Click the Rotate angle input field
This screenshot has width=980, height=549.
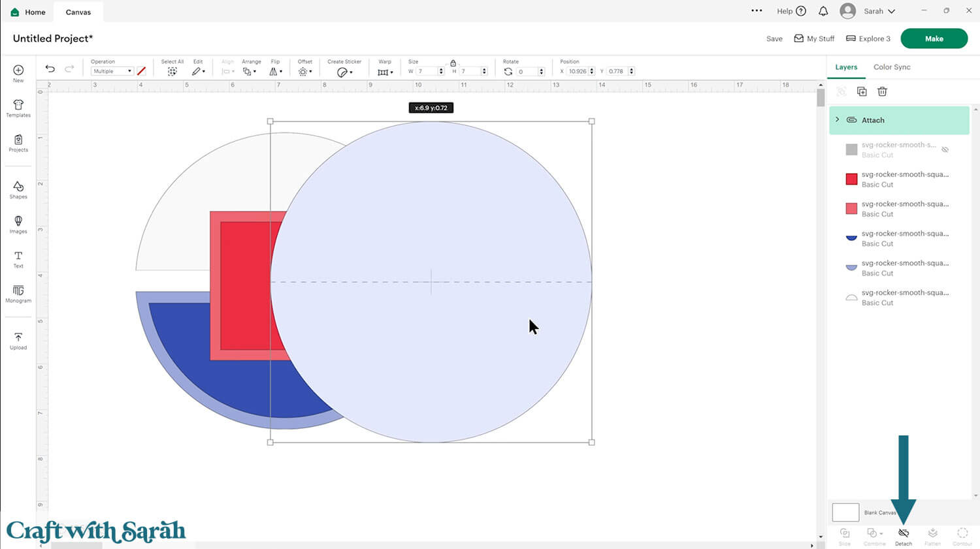click(x=527, y=72)
